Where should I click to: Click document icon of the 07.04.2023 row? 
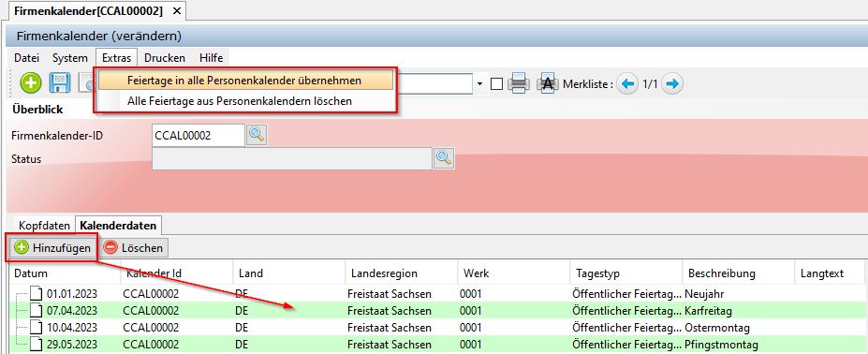(x=36, y=311)
